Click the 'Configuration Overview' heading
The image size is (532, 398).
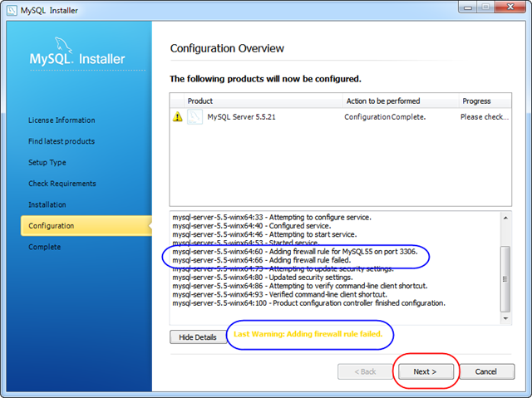click(x=227, y=48)
